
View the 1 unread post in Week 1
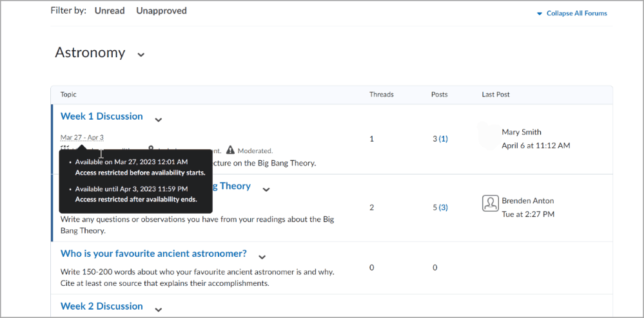tap(443, 139)
